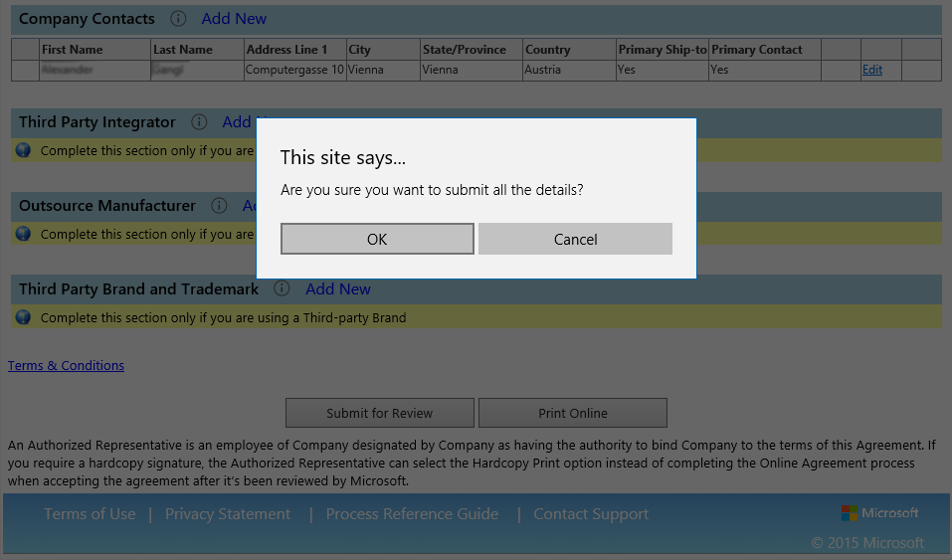Open the Process Reference Guide link

coord(412,514)
